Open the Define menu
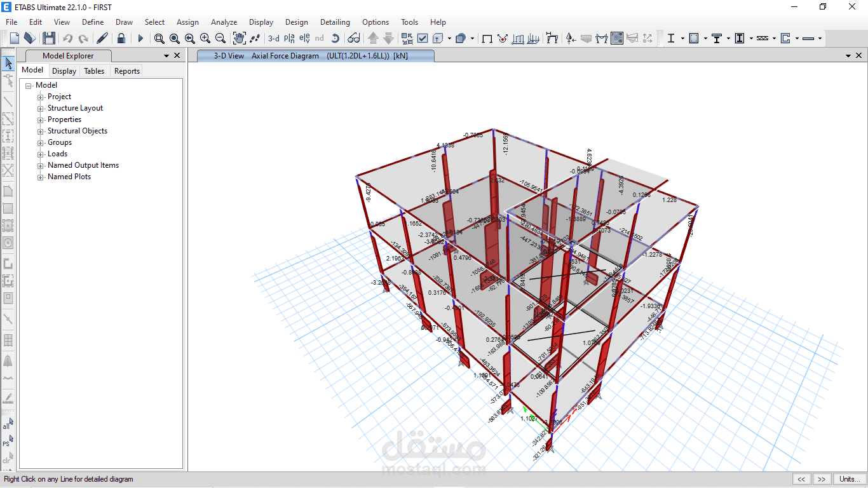This screenshot has width=868, height=488. (x=93, y=22)
